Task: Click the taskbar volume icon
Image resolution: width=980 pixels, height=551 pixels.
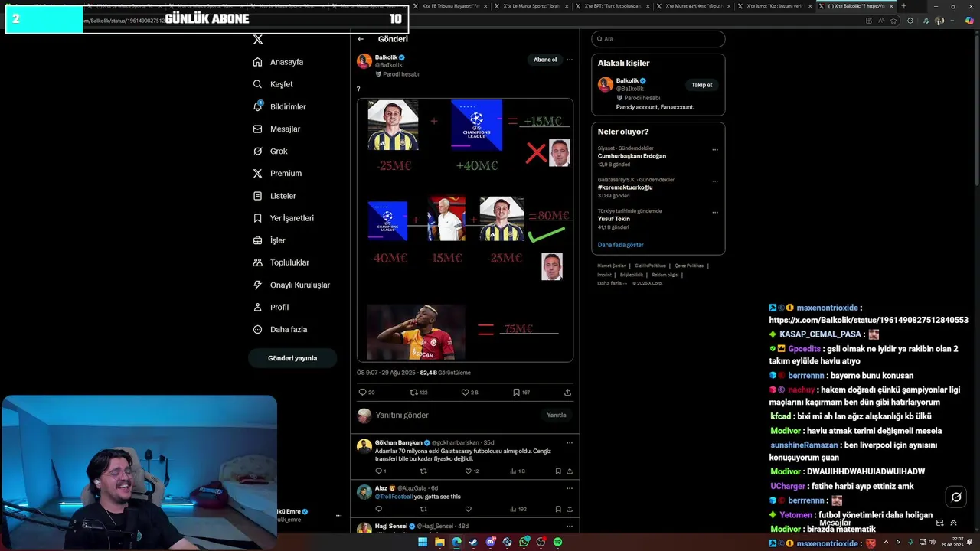Action: pos(934,543)
